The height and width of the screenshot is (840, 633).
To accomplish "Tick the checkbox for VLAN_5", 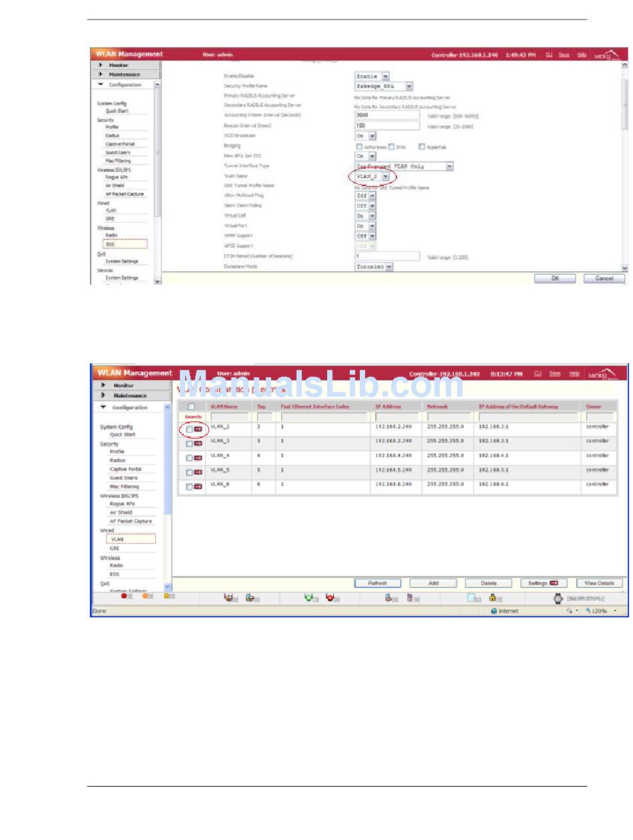I will coord(189,473).
